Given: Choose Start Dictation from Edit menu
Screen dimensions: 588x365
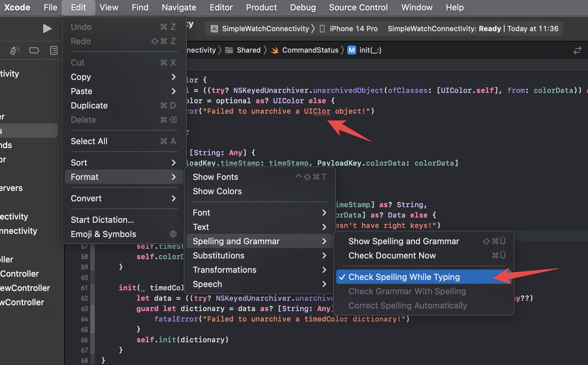Looking at the screenshot, I should coord(124,220).
